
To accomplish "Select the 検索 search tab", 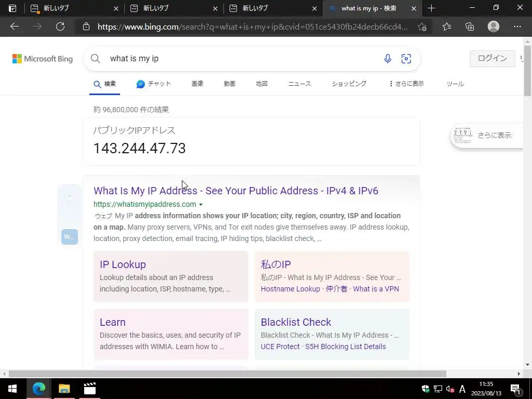I will [x=105, y=84].
